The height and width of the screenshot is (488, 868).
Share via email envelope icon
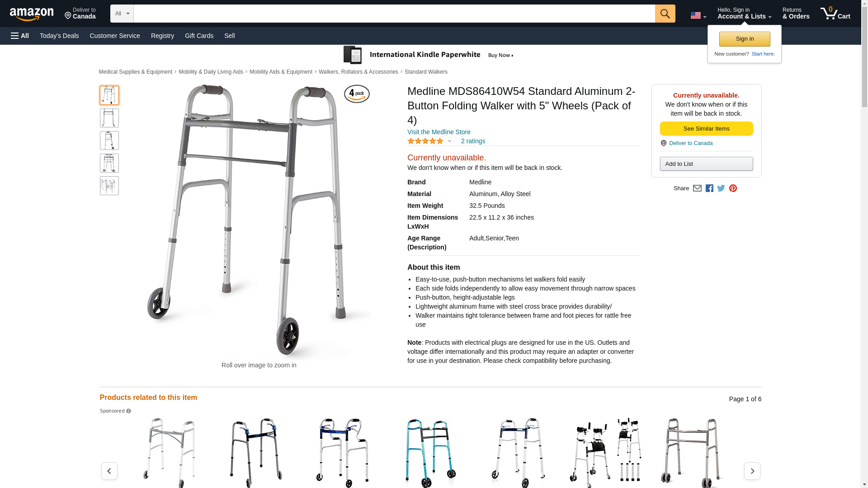(x=697, y=188)
